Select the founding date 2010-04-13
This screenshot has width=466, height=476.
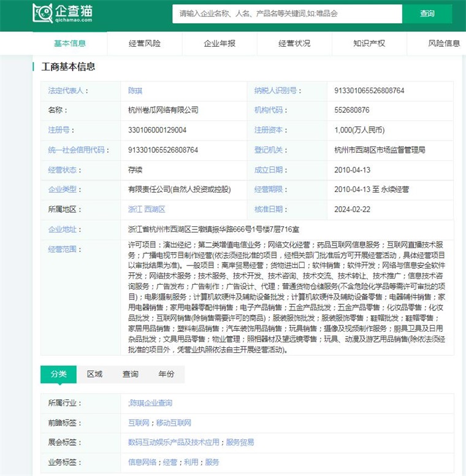tap(352, 170)
